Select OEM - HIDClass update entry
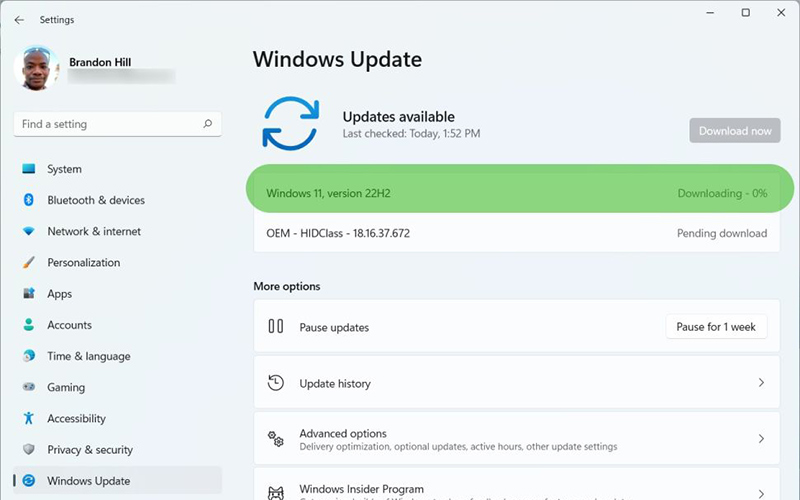The image size is (800, 500). click(x=516, y=233)
